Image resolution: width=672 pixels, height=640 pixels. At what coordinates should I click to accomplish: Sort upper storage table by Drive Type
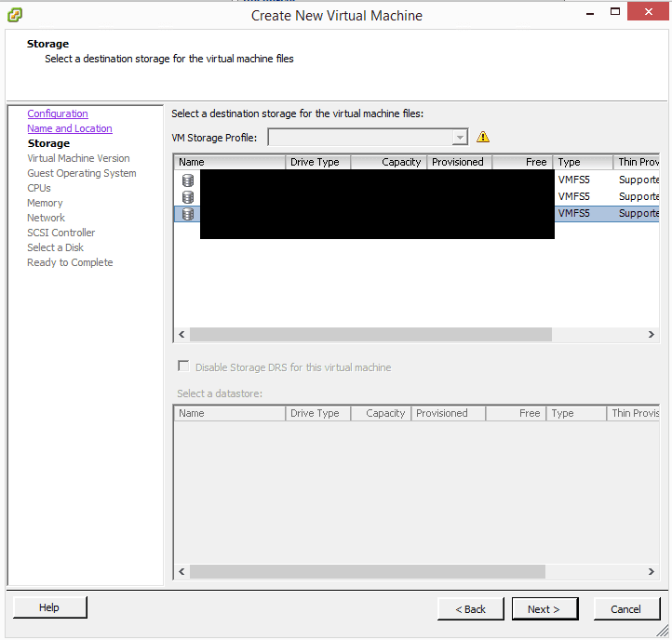(x=317, y=162)
